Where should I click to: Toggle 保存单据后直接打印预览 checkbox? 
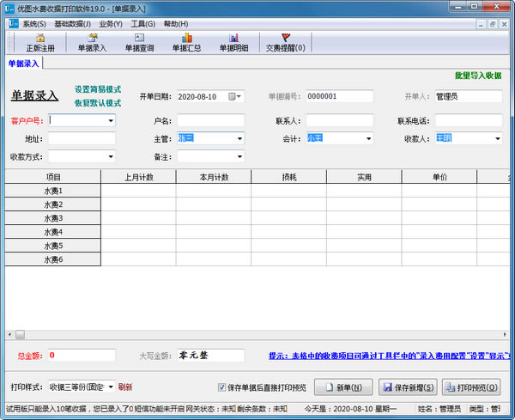click(223, 387)
